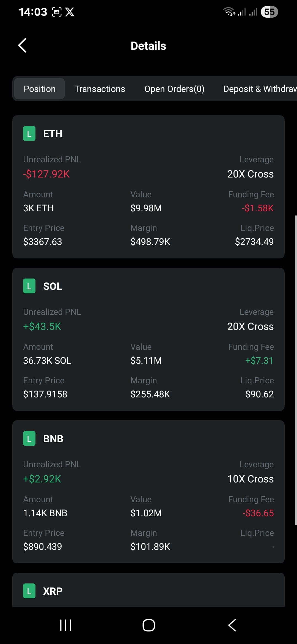Open the XRP position card title

pyautogui.click(x=53, y=591)
